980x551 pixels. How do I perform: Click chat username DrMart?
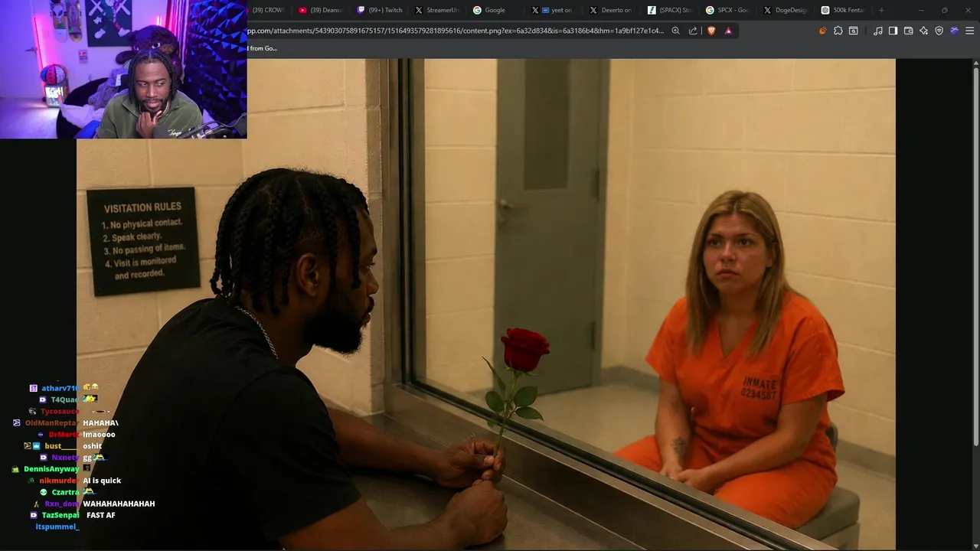pos(64,435)
